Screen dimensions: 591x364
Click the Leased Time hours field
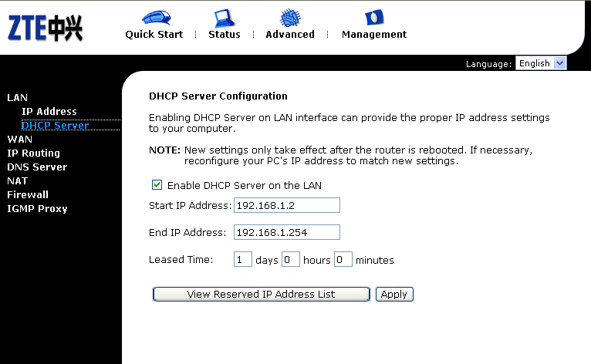tap(291, 260)
